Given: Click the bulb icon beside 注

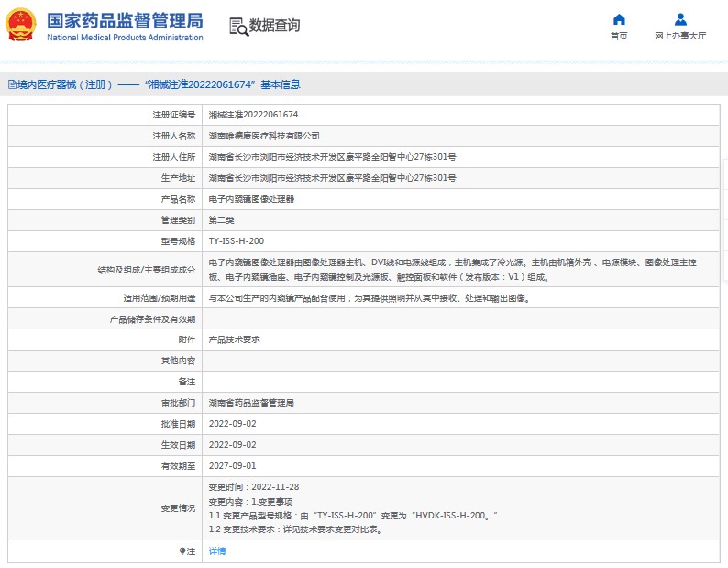Looking at the screenshot, I should click(x=182, y=551).
